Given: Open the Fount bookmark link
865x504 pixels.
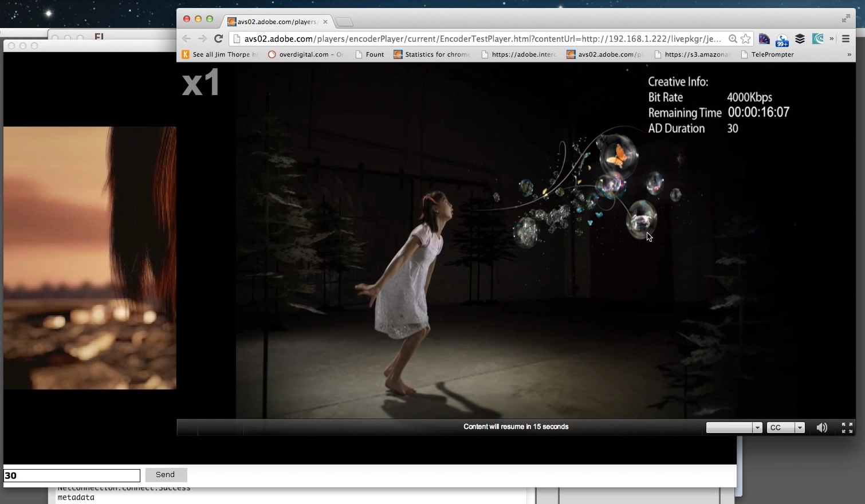Looking at the screenshot, I should (370, 54).
